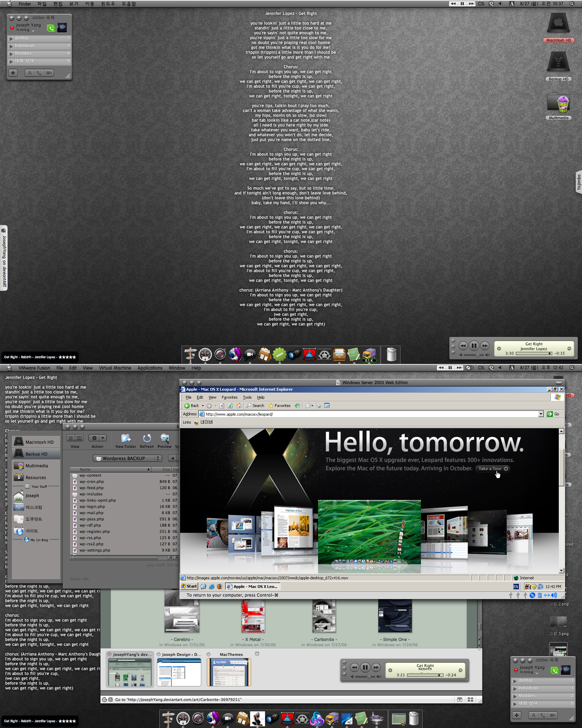Click Show Desktop icon in Windows quick launch
Screen dimensions: 582x728
pyautogui.click(x=204, y=587)
